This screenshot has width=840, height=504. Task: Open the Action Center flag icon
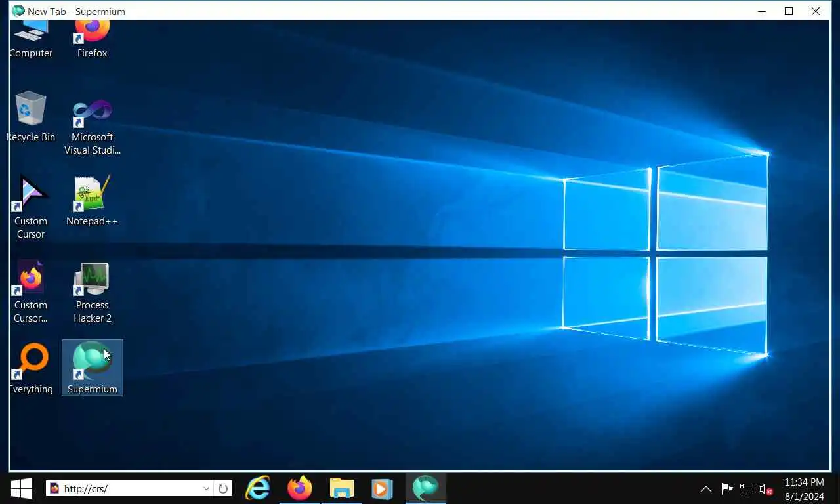click(727, 489)
